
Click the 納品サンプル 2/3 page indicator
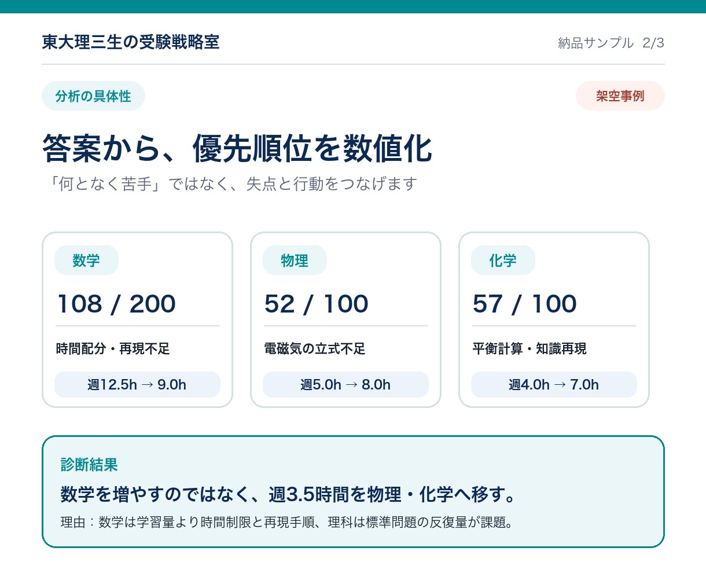point(611,43)
